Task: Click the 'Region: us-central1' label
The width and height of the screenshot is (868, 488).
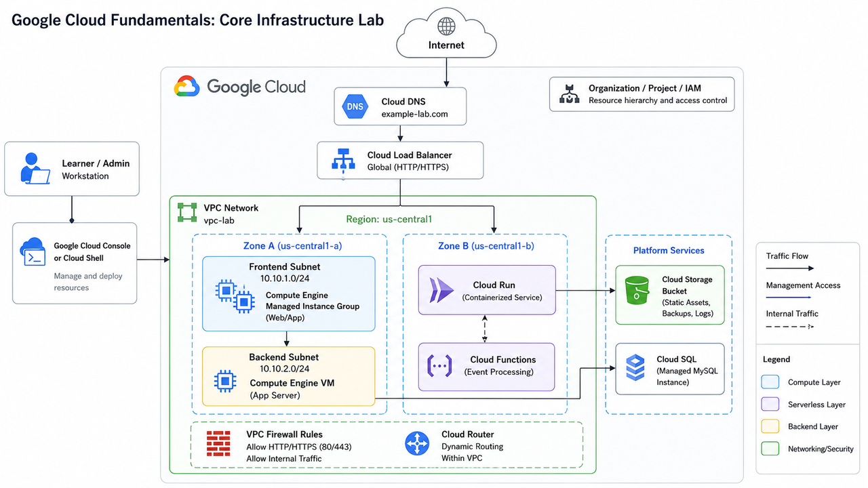Action: pos(389,219)
